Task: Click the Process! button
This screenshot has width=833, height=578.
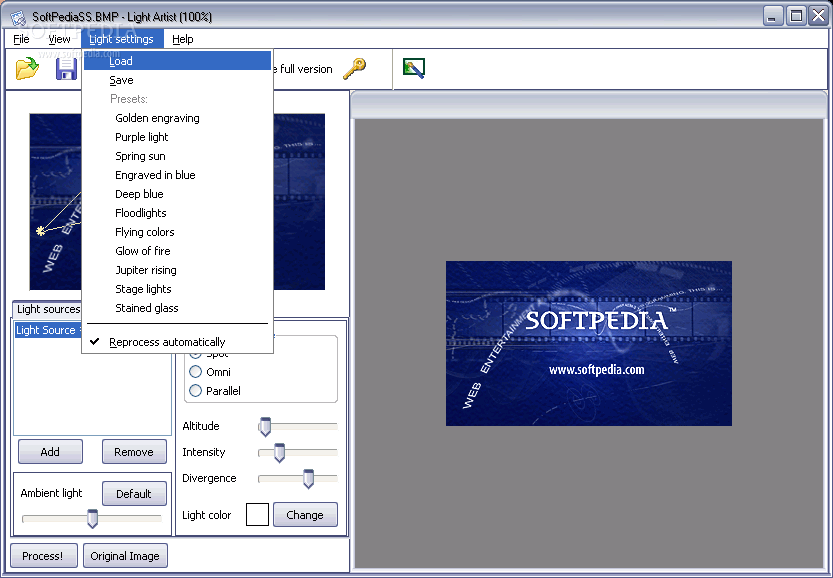Action: click(x=43, y=556)
